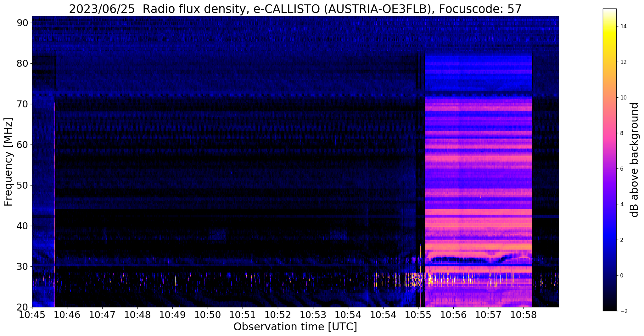
Task: Click the 10:56 time tick label
Action: (453, 315)
